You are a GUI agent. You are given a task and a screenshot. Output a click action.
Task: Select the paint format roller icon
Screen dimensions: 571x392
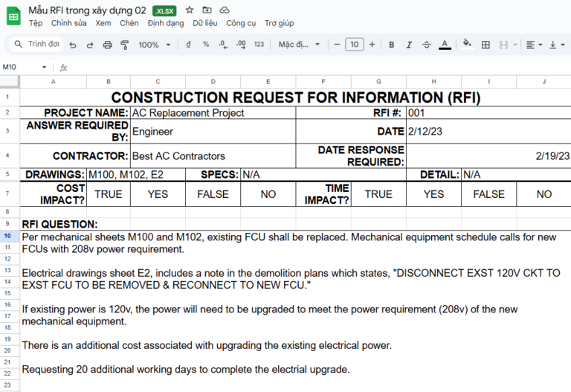125,45
